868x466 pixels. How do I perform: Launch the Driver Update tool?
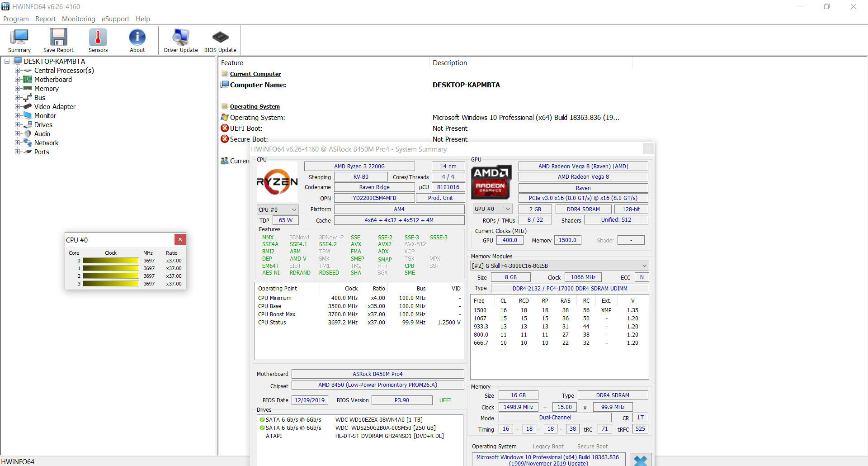point(181,37)
